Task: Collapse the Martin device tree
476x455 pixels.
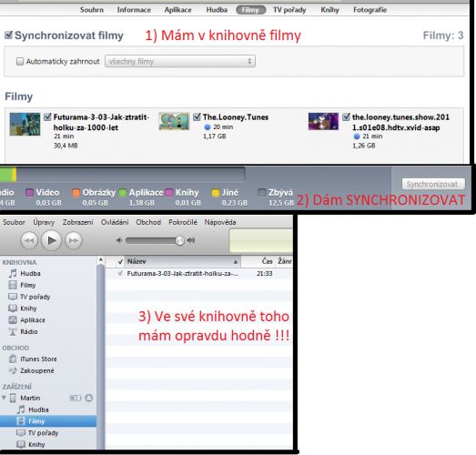Action: (x=4, y=398)
